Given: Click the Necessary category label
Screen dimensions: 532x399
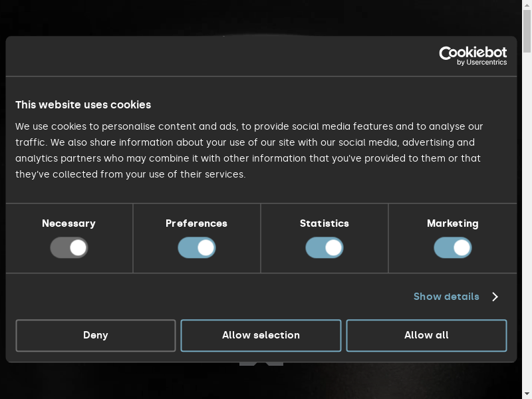Looking at the screenshot, I should 68,223.
